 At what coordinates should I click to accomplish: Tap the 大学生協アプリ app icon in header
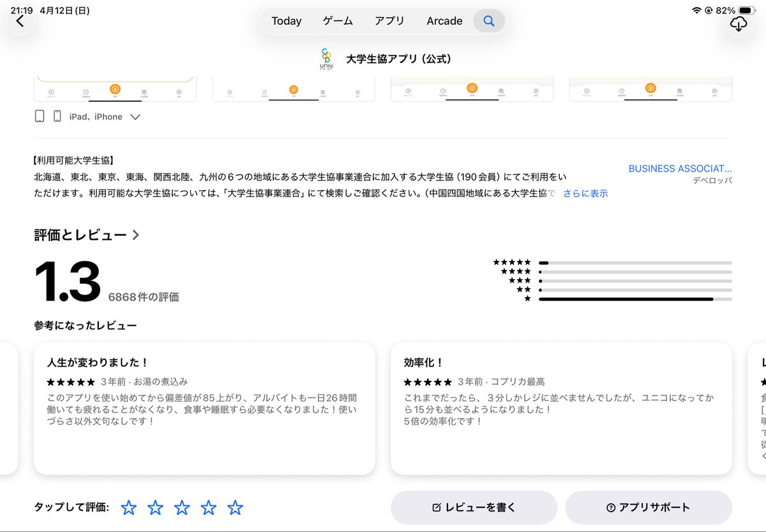point(327,59)
